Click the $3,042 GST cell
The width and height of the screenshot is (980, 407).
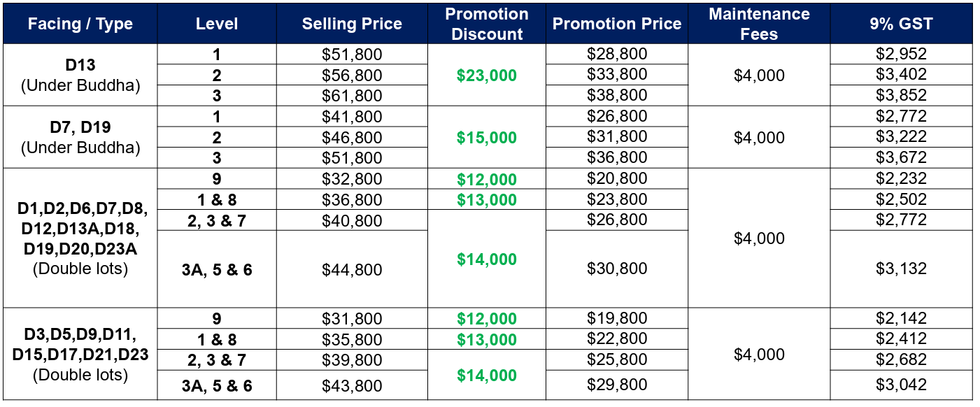click(902, 385)
